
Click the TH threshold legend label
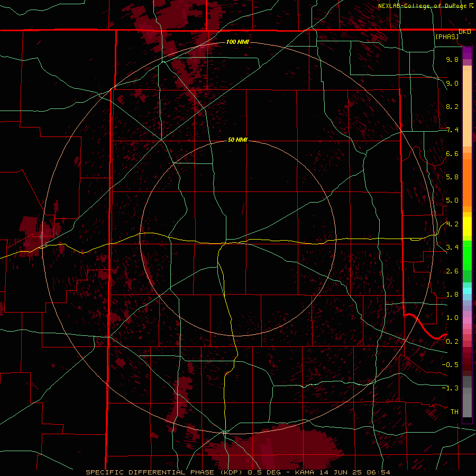(x=454, y=412)
